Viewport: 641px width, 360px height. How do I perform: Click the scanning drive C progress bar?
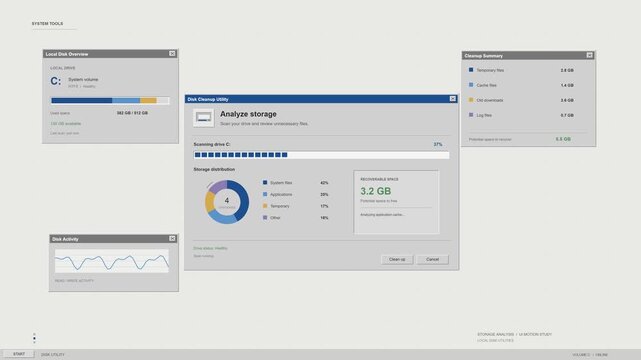click(x=321, y=155)
